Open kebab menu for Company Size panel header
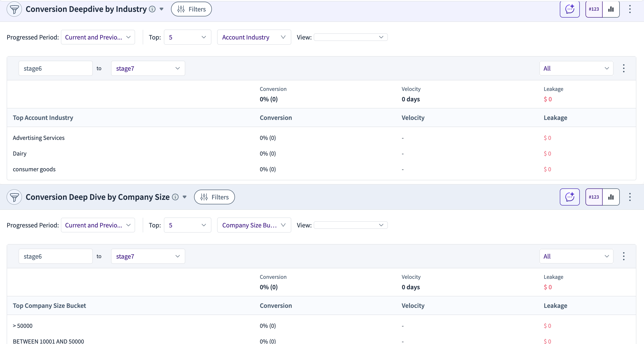Screen dimensions: 644x344 click(x=630, y=197)
